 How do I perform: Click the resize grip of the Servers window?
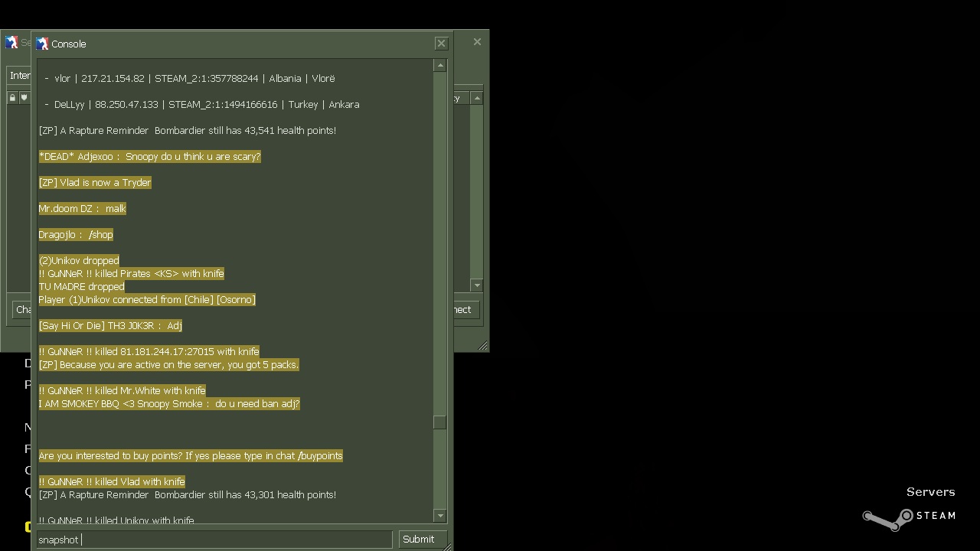[x=483, y=346]
